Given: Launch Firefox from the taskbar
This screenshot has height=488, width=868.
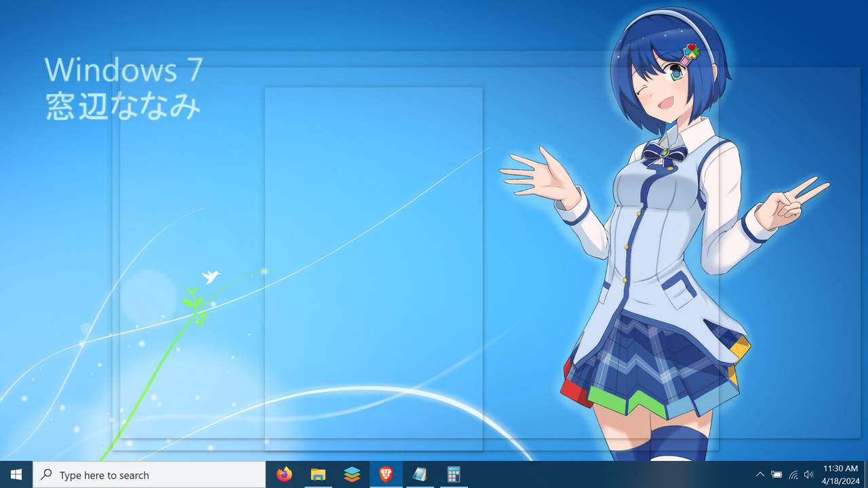Looking at the screenshot, I should (x=284, y=474).
